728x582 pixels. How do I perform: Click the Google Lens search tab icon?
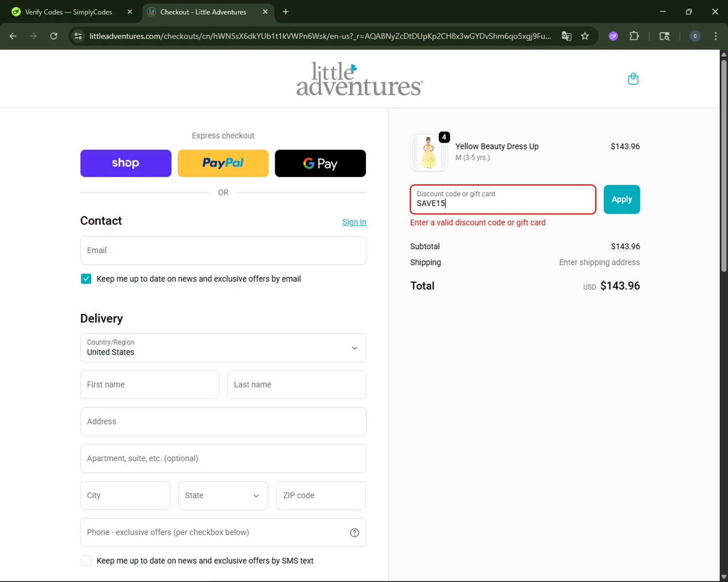coord(664,36)
